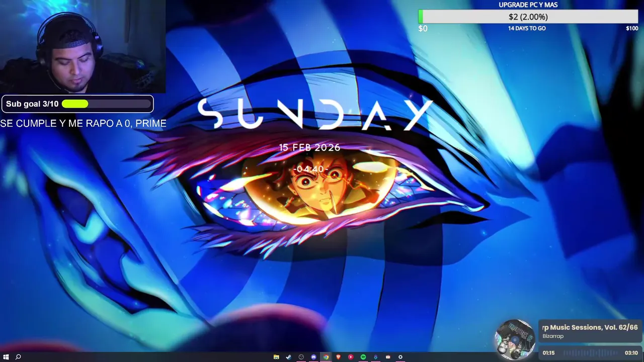Click the artist name 'Bizarrap'
Viewport: 644px width, 362px height.
(x=553, y=336)
